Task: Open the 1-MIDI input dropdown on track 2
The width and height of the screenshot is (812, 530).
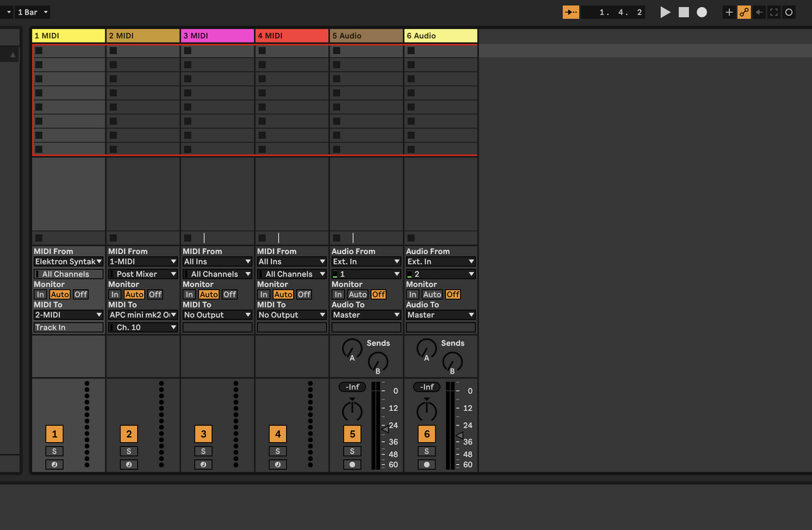Action: click(143, 261)
